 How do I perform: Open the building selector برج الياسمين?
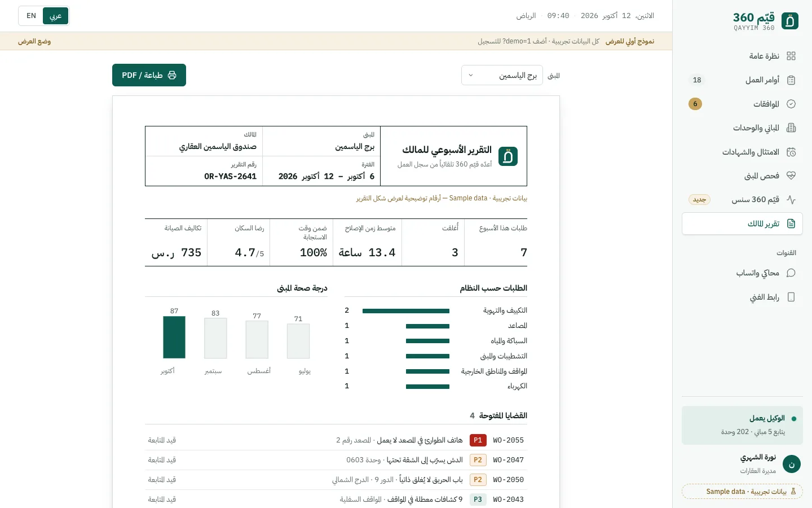(502, 75)
